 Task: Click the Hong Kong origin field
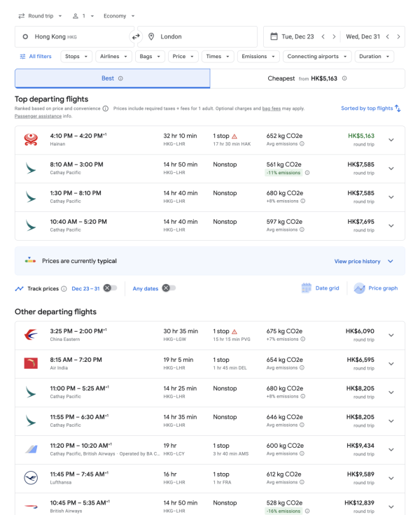[73, 36]
